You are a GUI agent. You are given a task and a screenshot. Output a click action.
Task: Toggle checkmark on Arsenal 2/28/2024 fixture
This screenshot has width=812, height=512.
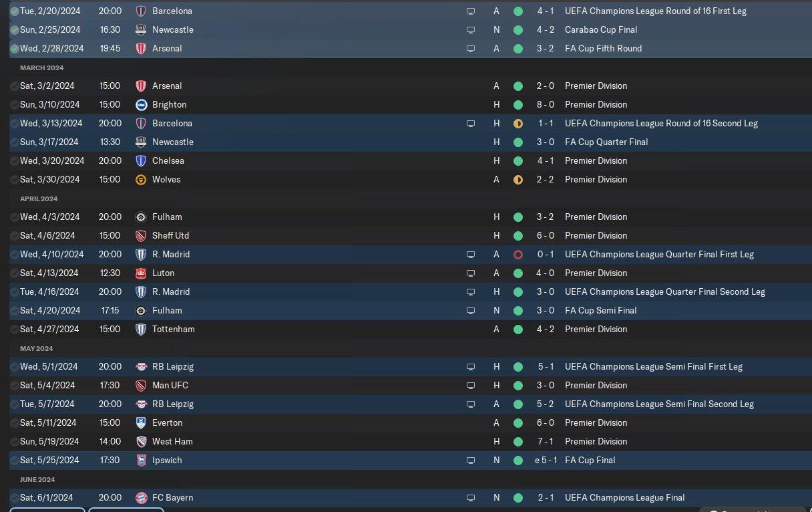tap(14, 48)
